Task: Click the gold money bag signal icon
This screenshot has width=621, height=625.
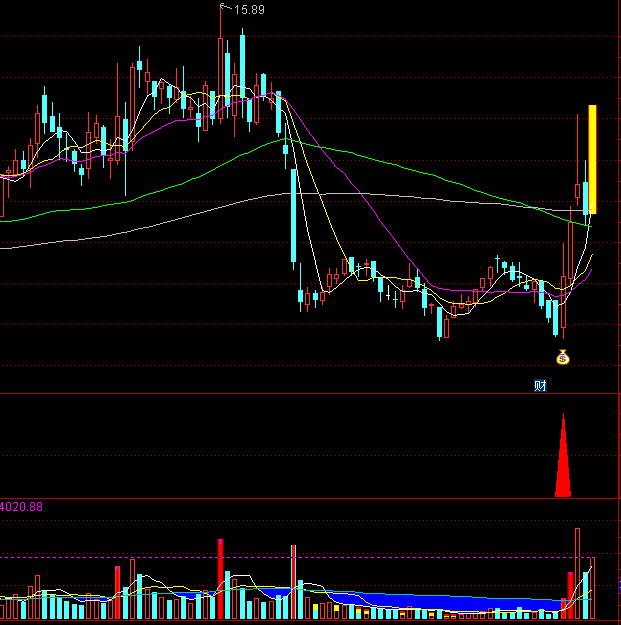Action: [562, 357]
